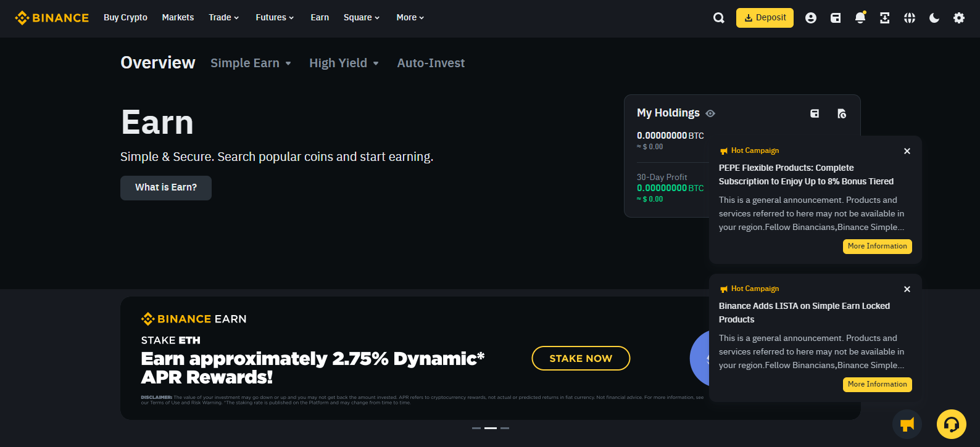Image resolution: width=980 pixels, height=447 pixels.
Task: Click the STAKE NOW button
Action: point(581,358)
